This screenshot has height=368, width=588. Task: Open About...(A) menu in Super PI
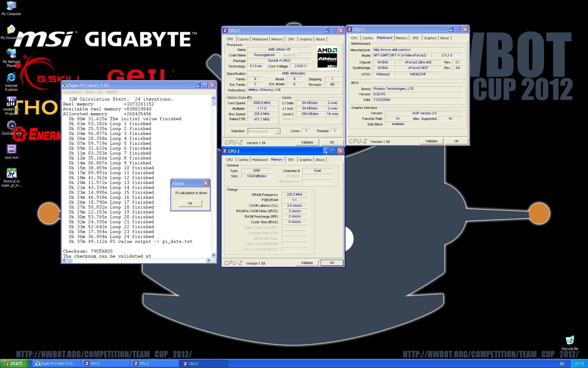tap(94, 92)
